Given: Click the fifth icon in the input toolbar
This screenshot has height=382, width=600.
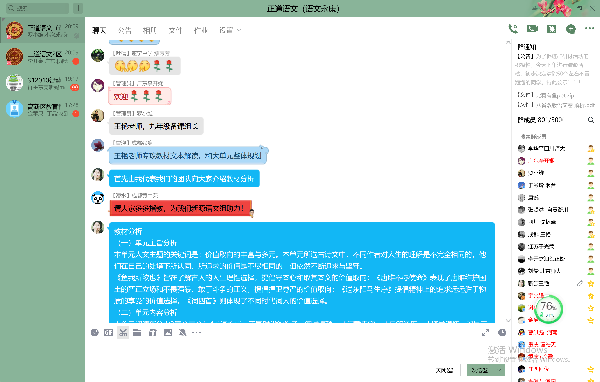Looking at the screenshot, I should (x=153, y=333).
